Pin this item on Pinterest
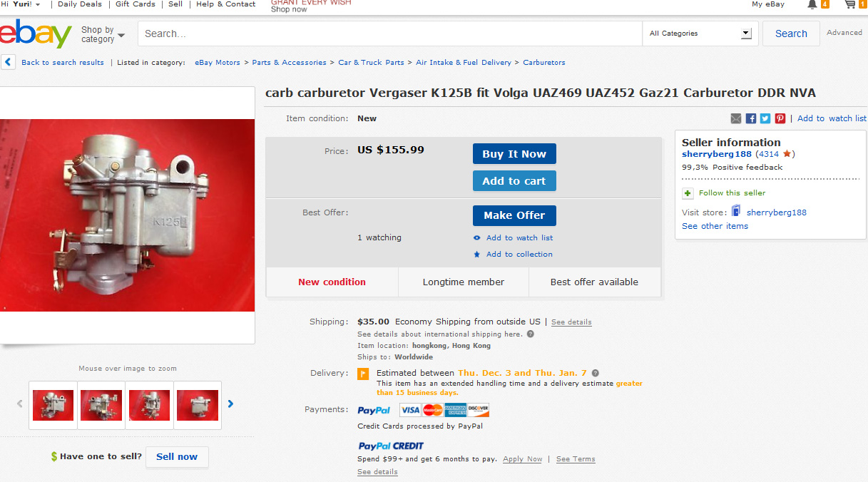 780,118
